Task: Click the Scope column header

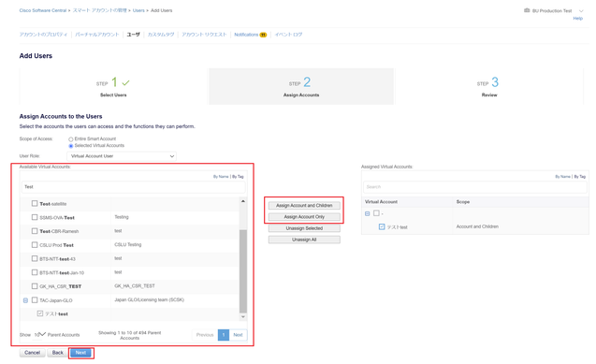Action: [463, 202]
